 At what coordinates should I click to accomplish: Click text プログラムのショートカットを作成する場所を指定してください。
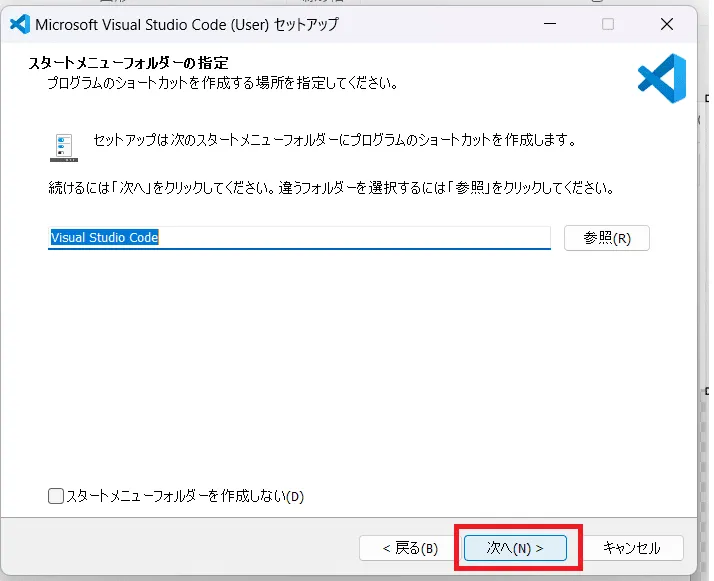(223, 83)
